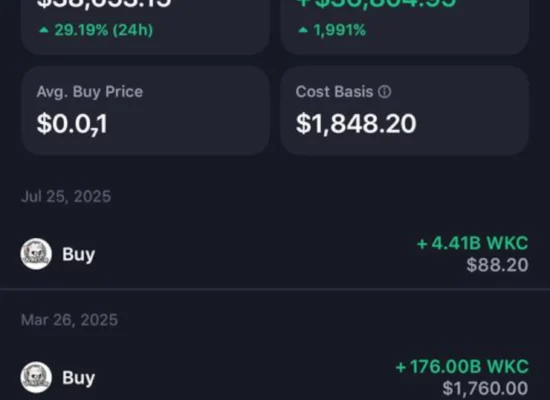Select the Mar 26, 2025 date header

69,320
